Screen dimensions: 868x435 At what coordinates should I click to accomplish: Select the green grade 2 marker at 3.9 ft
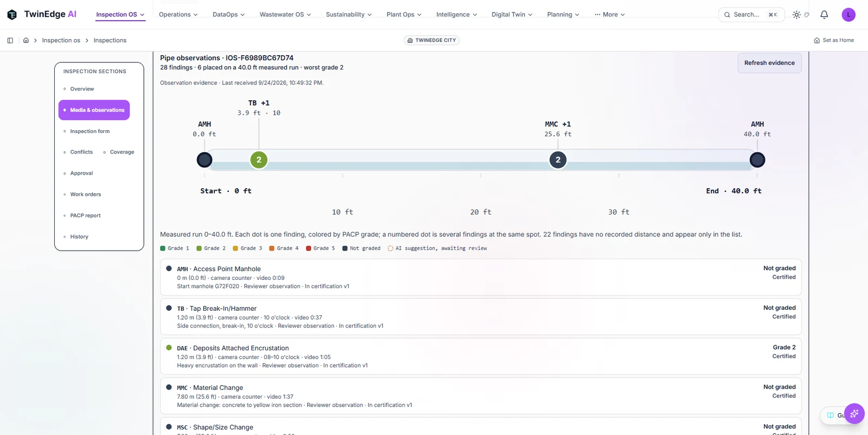tap(259, 160)
